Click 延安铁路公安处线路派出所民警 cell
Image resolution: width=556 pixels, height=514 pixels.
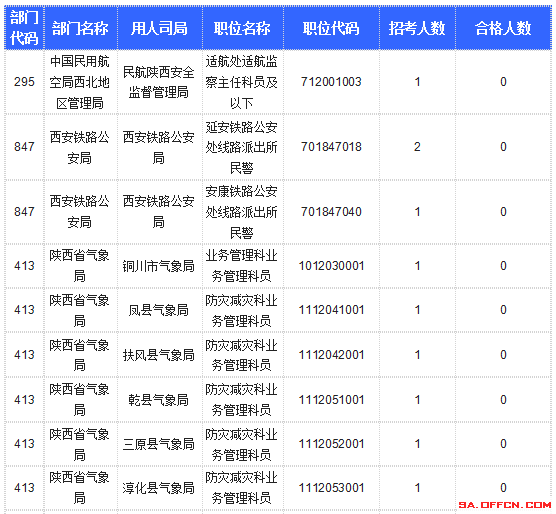242,147
